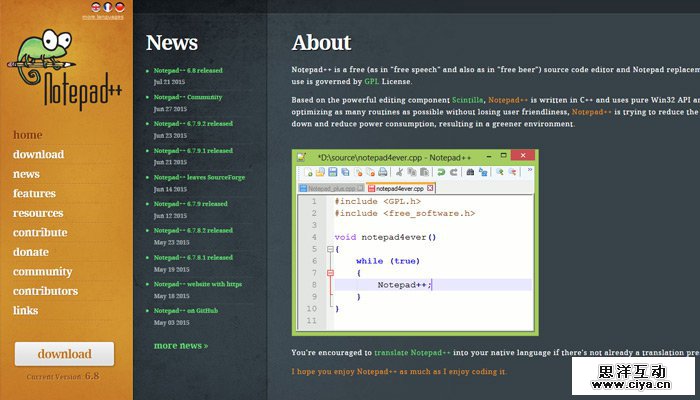
Task: Click Paste toolbar icon
Action: point(425,172)
